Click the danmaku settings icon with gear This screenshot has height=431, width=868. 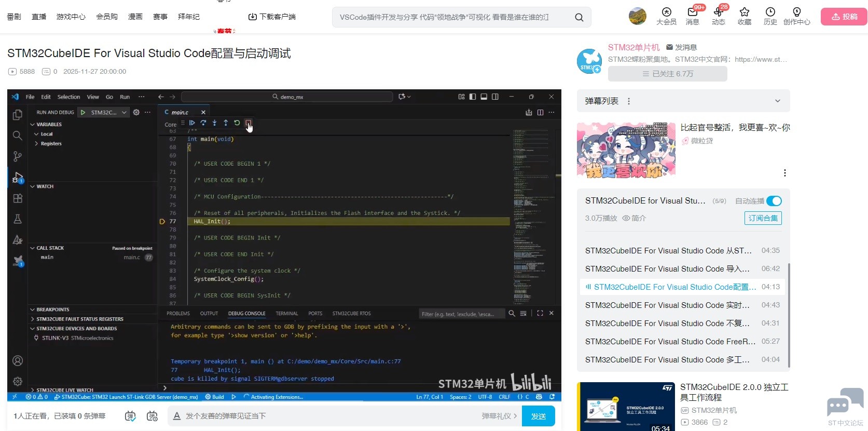[152, 416]
